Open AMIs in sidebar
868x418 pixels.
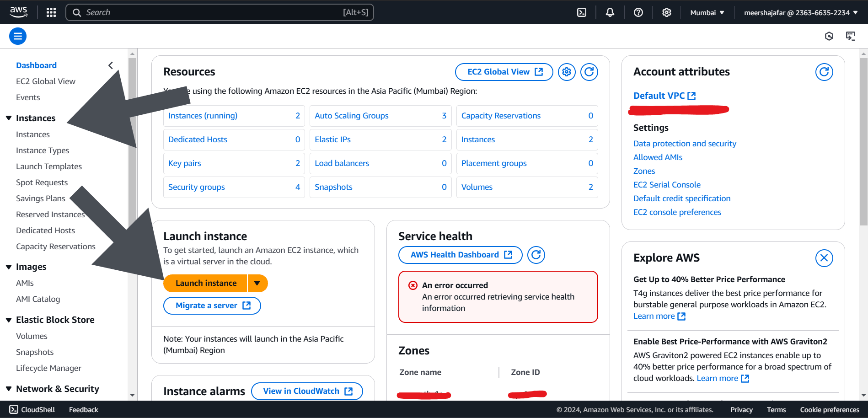click(25, 283)
